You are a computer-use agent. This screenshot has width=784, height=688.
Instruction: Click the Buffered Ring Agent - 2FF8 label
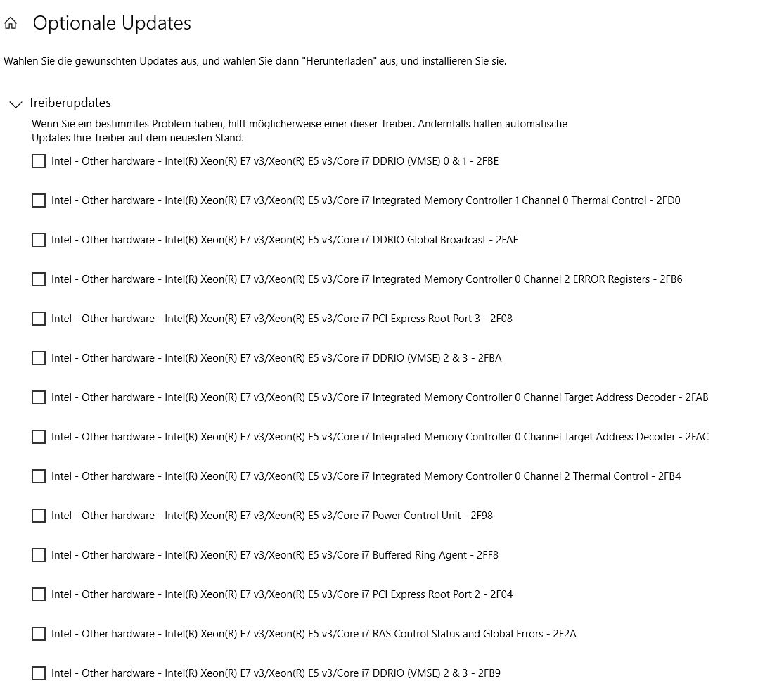click(x=274, y=555)
